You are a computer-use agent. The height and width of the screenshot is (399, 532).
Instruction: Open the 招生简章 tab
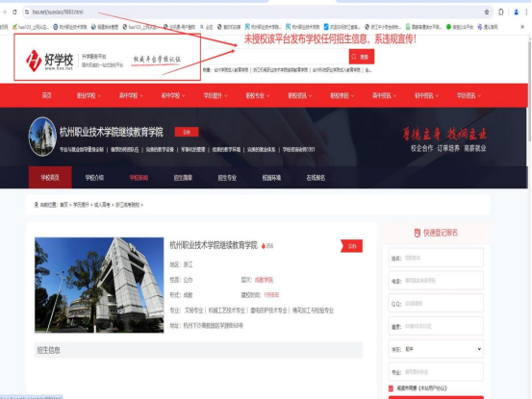pyautogui.click(x=183, y=178)
